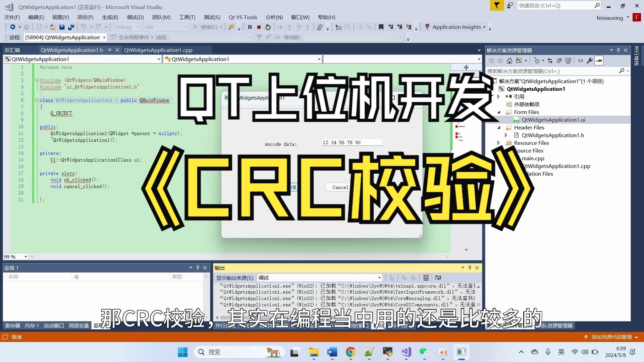Image resolution: width=644 pixels, height=362 pixels.
Task: Click Cancel button in the dialog
Action: [340, 187]
